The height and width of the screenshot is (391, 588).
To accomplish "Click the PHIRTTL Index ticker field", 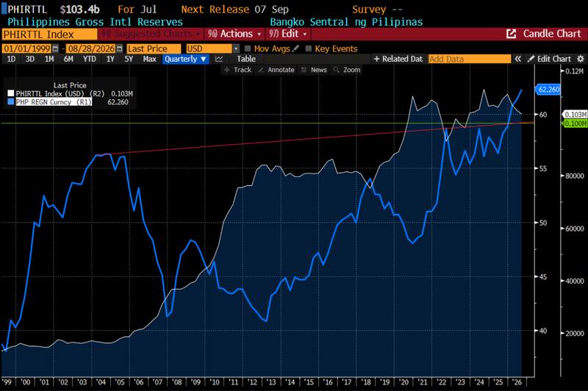I will (49, 34).
